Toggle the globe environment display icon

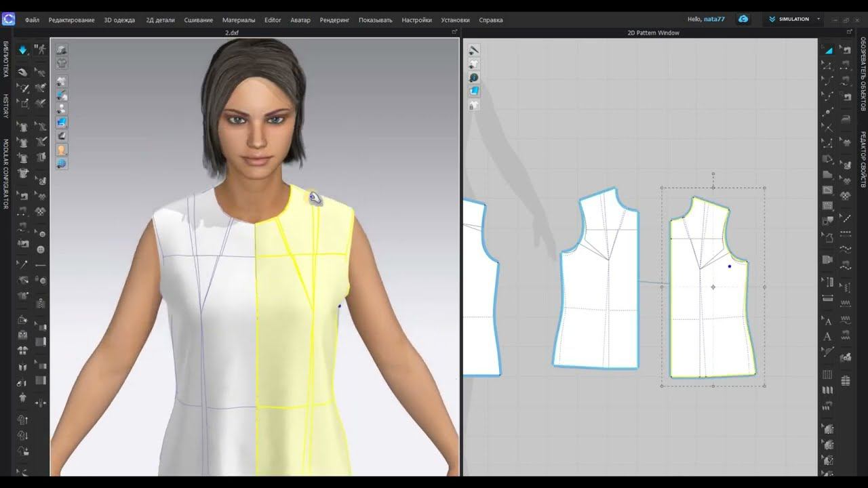62,163
